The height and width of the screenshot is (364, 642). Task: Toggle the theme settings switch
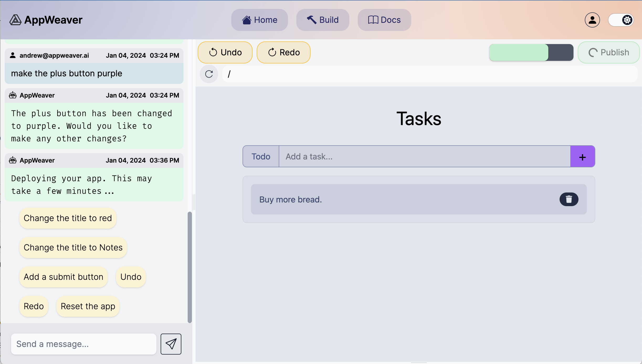(621, 20)
